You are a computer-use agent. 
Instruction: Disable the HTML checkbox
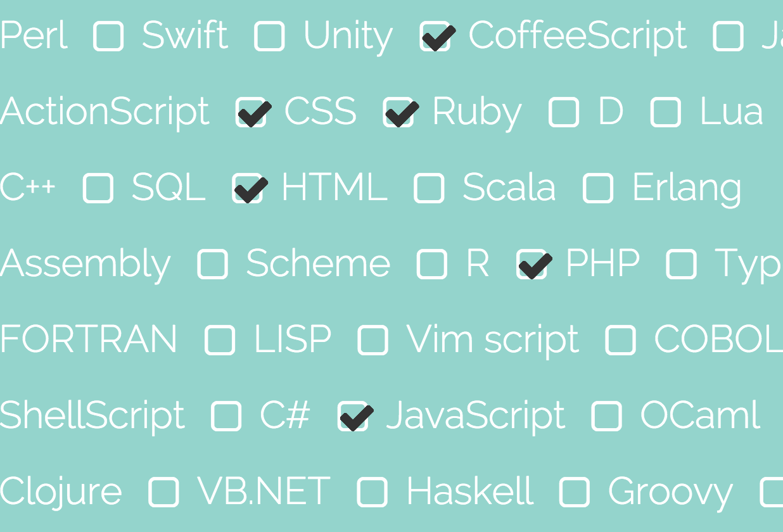[x=248, y=188]
